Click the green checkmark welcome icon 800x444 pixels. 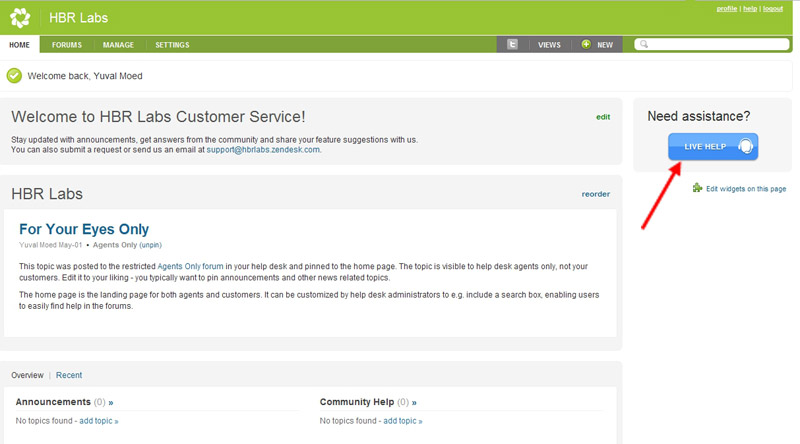click(x=14, y=76)
